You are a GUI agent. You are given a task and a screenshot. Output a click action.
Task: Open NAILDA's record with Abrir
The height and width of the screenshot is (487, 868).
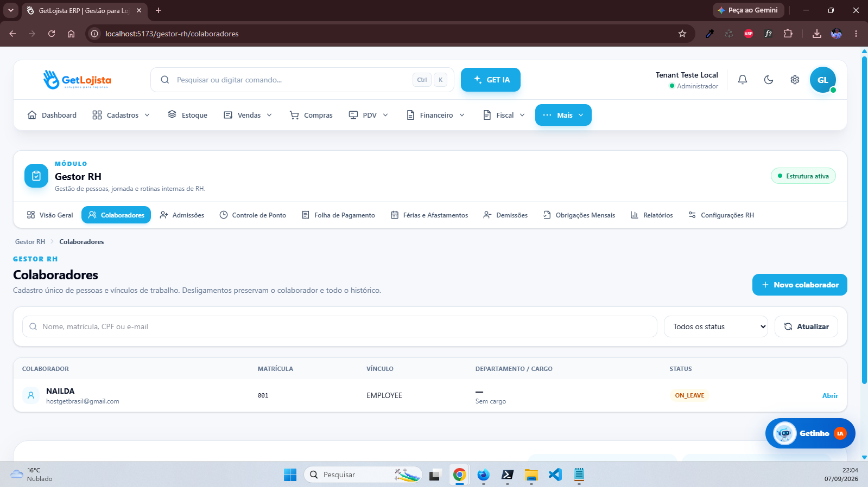(x=830, y=395)
